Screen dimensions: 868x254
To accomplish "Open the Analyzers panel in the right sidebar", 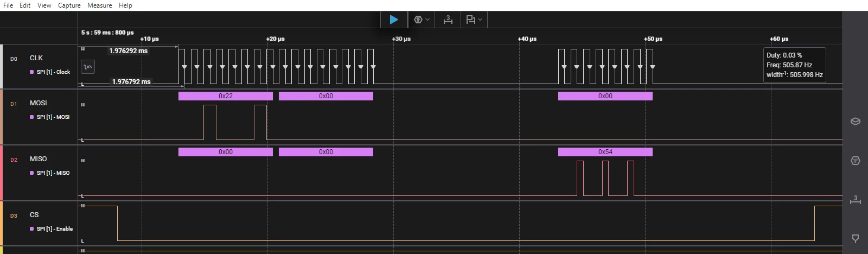I will click(855, 161).
